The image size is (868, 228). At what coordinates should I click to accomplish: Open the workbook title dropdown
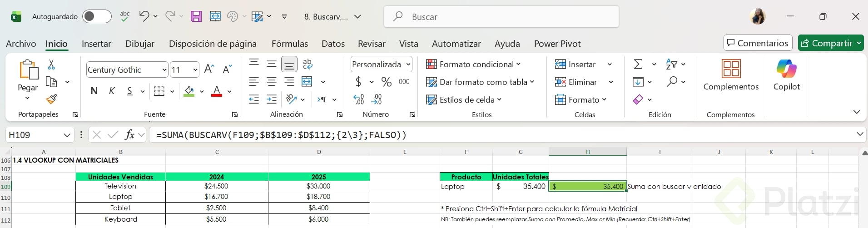pyautogui.click(x=357, y=17)
